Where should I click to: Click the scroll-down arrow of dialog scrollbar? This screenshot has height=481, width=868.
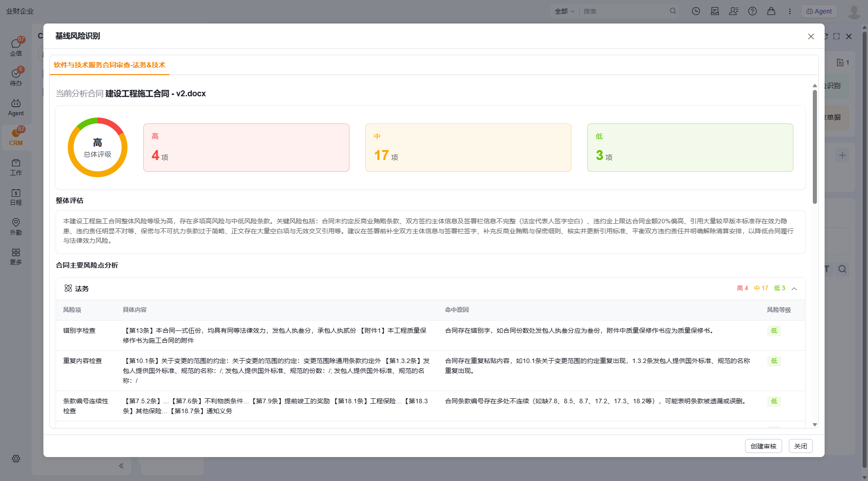(815, 424)
